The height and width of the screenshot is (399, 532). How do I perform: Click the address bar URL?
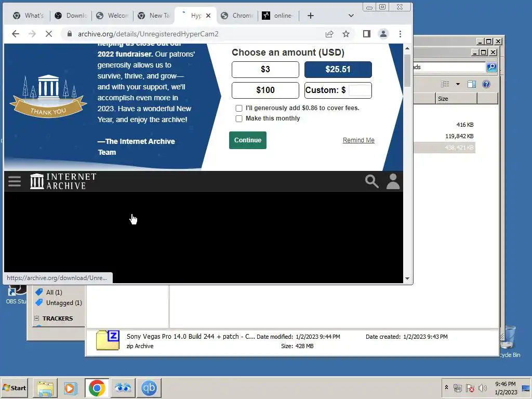pos(148,34)
